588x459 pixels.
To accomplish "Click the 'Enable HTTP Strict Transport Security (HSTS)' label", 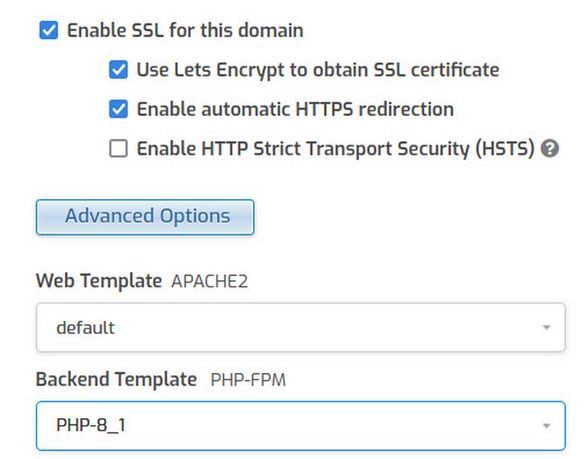I will pos(336,149).
